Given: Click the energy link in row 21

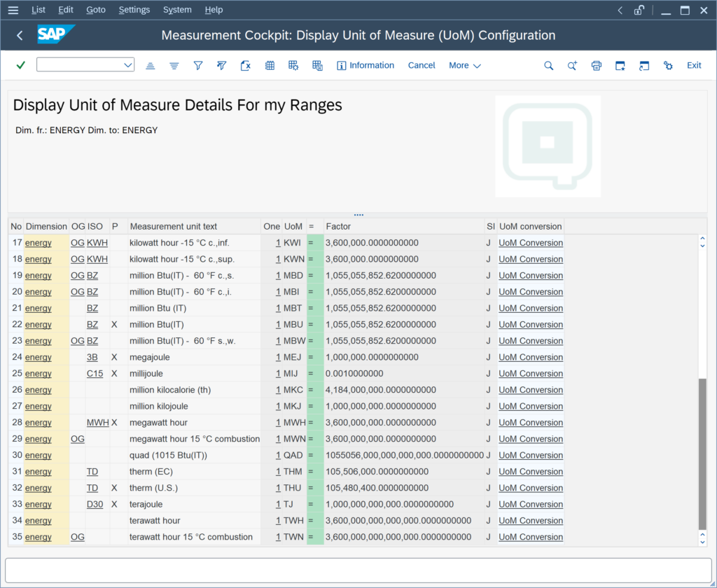Looking at the screenshot, I should (x=39, y=308).
